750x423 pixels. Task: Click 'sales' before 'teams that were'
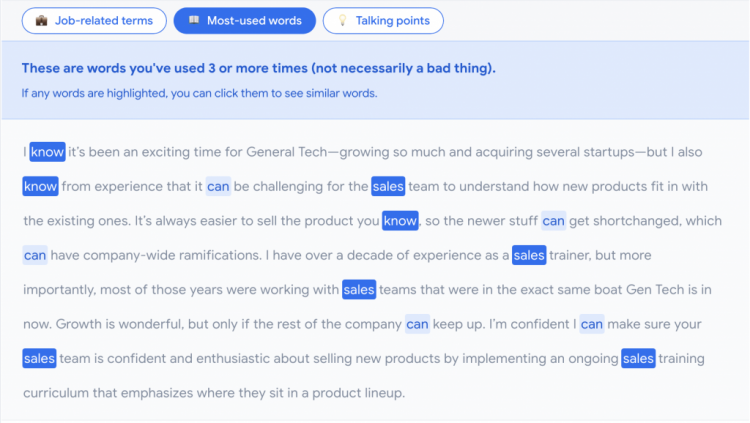point(359,290)
